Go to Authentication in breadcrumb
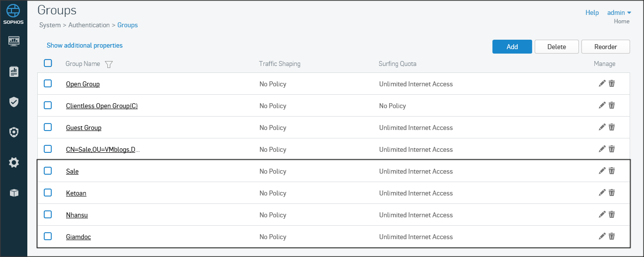Image resolution: width=644 pixels, height=257 pixels. tap(89, 25)
